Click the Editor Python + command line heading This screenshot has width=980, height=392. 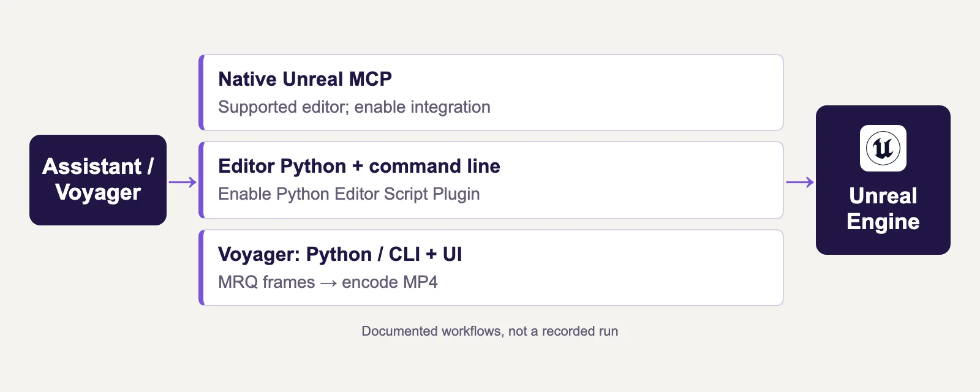pyautogui.click(x=359, y=166)
